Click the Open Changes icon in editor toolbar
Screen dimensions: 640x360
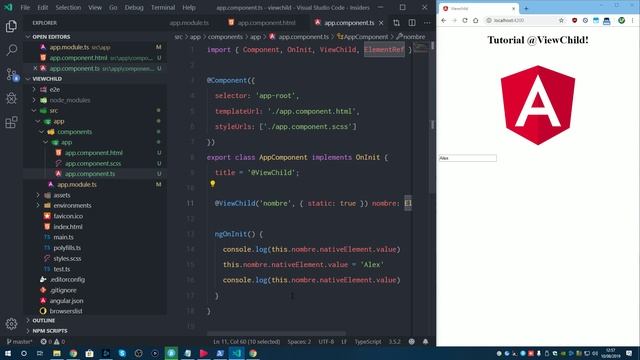click(396, 23)
